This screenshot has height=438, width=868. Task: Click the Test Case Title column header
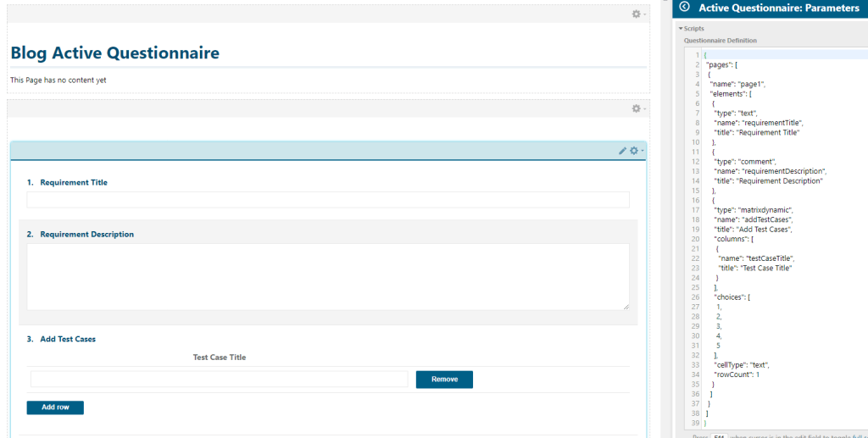[x=220, y=358]
